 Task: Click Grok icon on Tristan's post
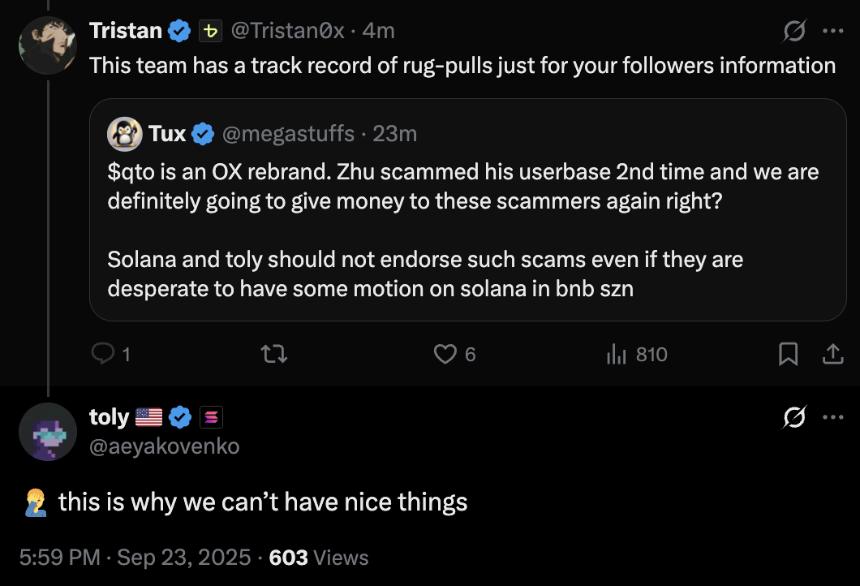click(794, 32)
